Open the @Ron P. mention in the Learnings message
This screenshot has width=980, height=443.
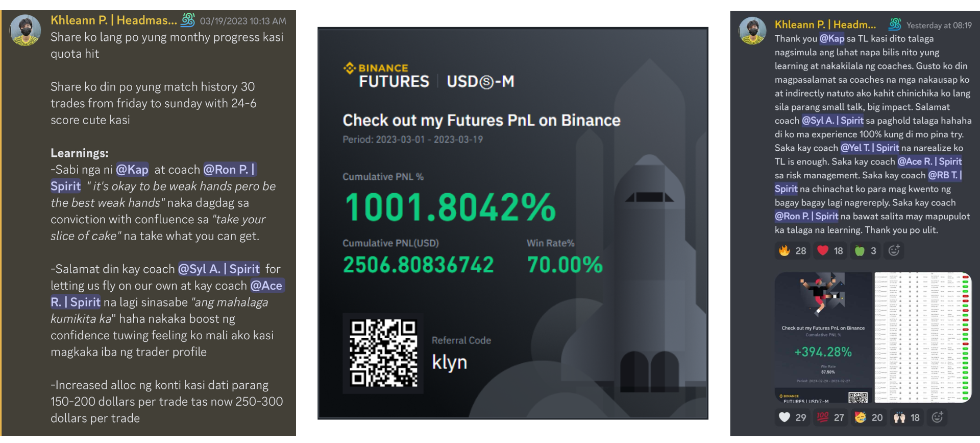229,170
